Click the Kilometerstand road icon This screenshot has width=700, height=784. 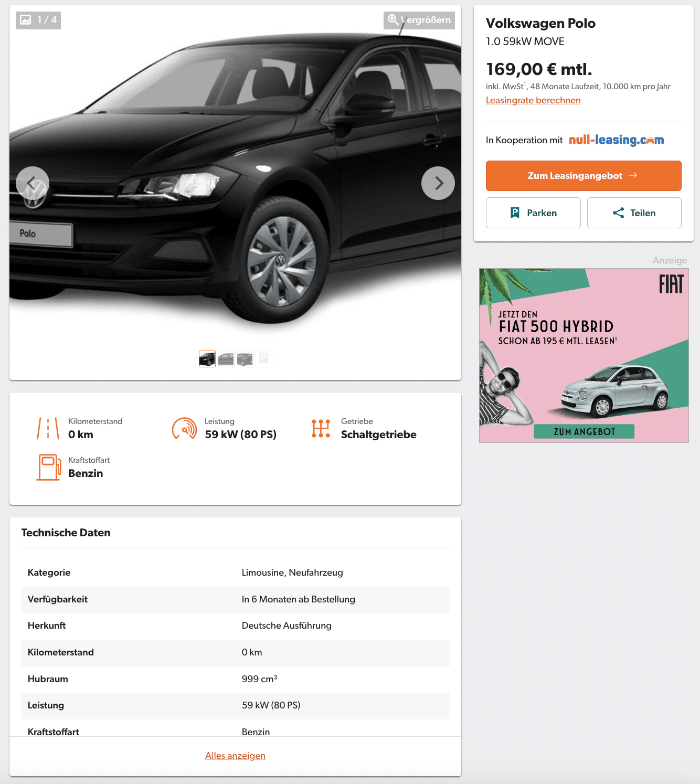pos(48,428)
